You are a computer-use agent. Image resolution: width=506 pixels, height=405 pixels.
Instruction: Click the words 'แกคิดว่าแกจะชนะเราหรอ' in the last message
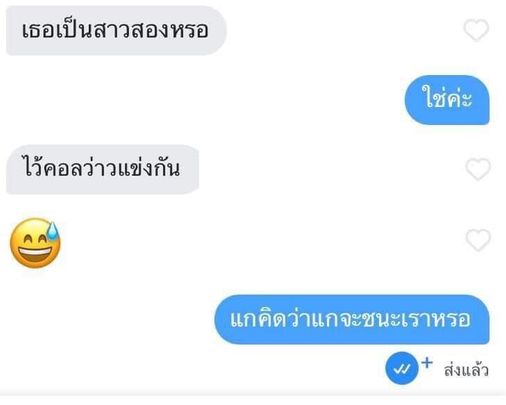click(x=350, y=319)
